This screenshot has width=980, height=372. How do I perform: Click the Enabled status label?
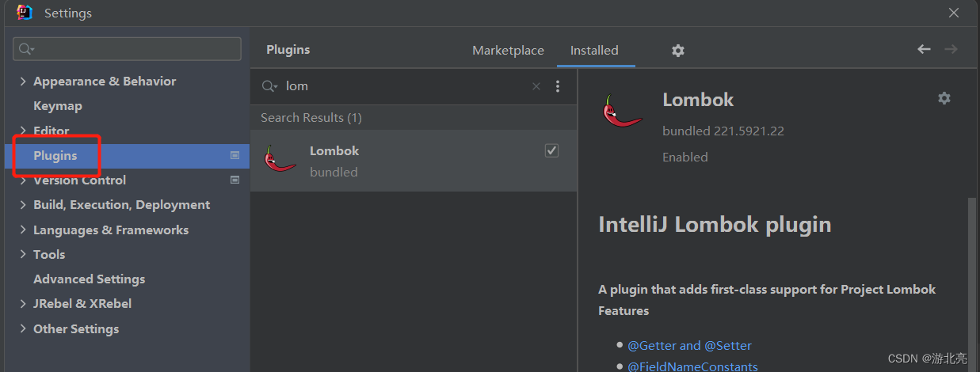pos(685,158)
